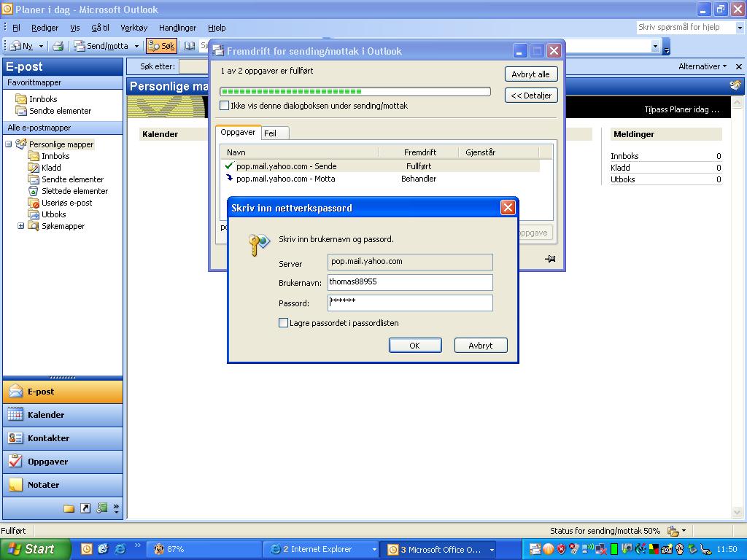
Task: Collapse the Personlige mapper tree node
Action: (x=9, y=144)
